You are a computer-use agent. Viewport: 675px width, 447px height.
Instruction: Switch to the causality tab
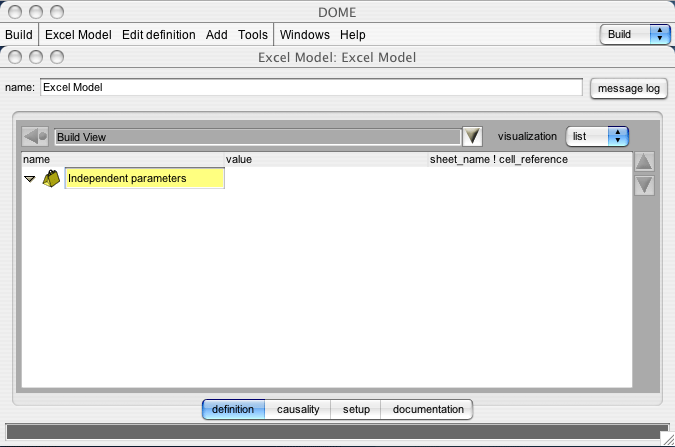click(298, 409)
